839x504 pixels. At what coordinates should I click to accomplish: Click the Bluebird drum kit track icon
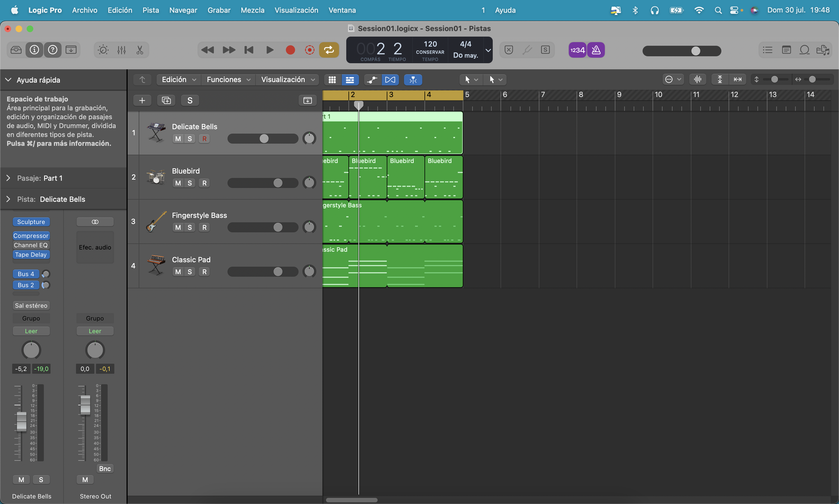tap(156, 177)
